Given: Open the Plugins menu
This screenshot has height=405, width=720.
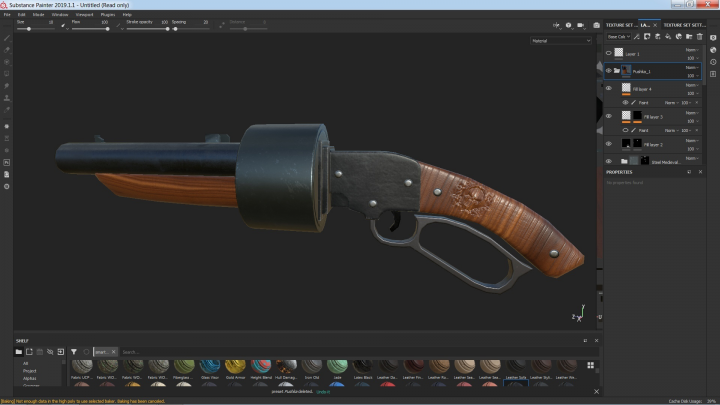Looking at the screenshot, I should (x=108, y=15).
